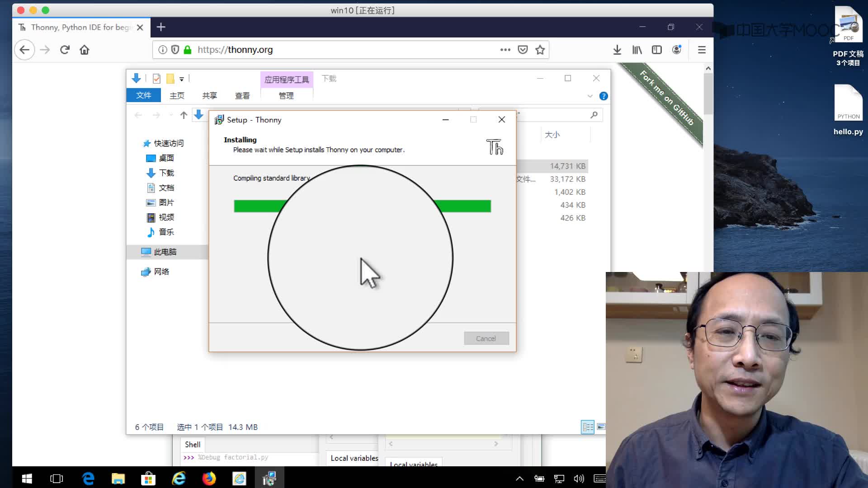The width and height of the screenshot is (868, 488).
Task: Save page to Pocket icon
Action: click(x=523, y=50)
